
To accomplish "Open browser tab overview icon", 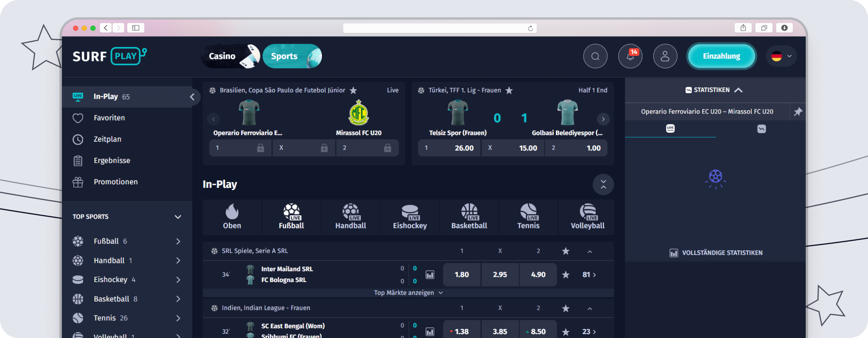I will (x=764, y=28).
